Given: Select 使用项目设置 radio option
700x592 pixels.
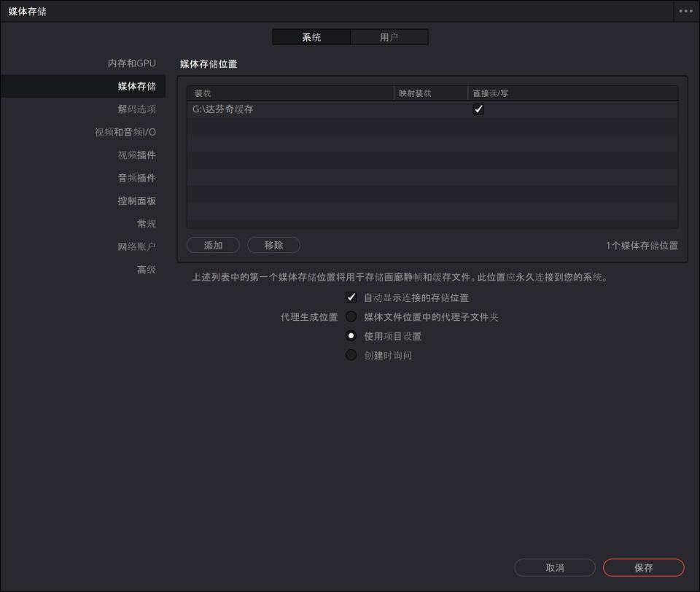Looking at the screenshot, I should coord(351,336).
